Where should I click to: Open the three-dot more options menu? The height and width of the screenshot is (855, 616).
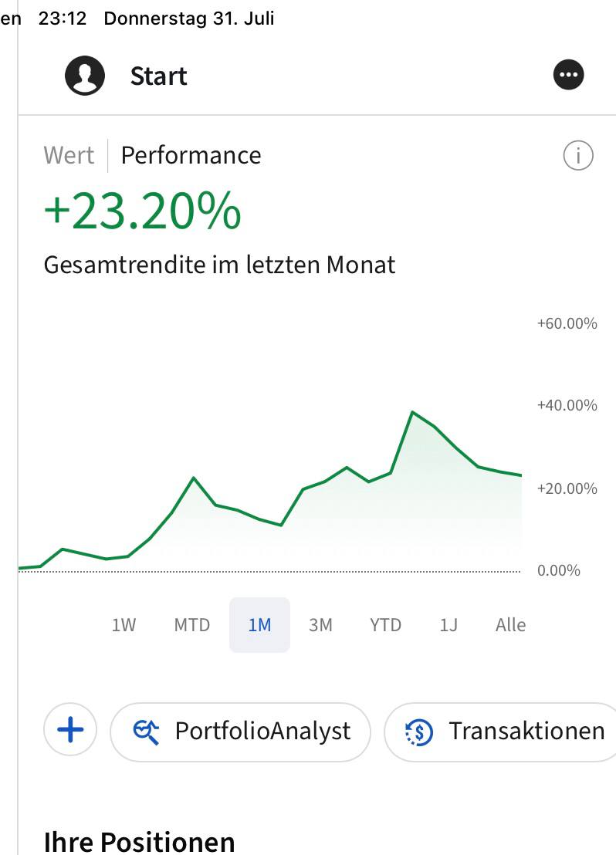[569, 76]
